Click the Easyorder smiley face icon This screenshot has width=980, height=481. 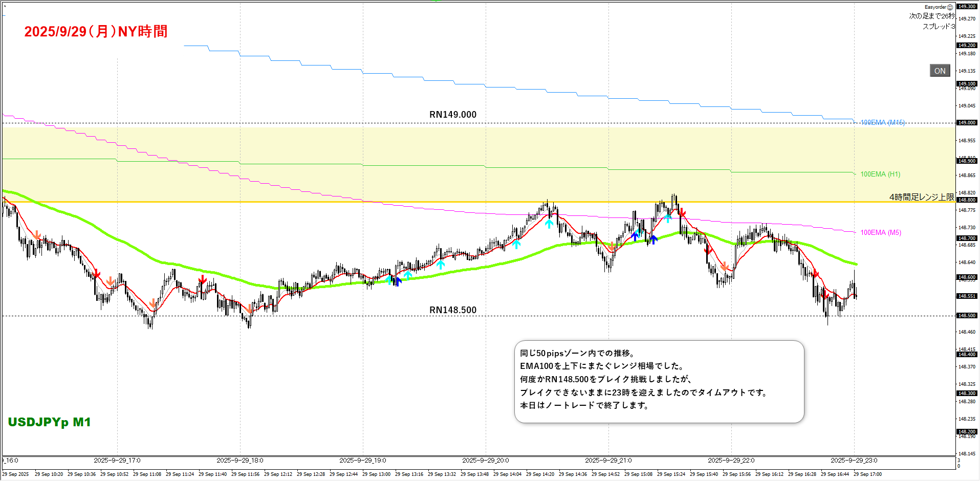pos(950,7)
